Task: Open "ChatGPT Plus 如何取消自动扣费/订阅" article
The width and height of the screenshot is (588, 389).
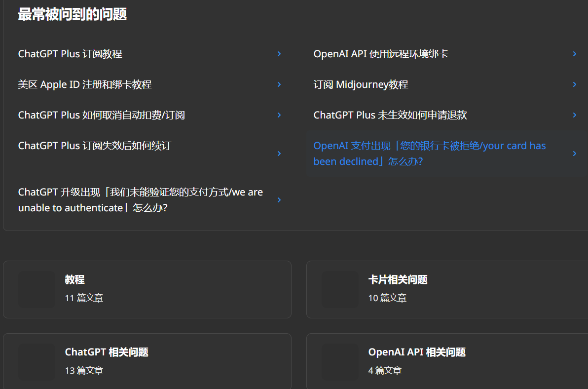Action: [101, 115]
